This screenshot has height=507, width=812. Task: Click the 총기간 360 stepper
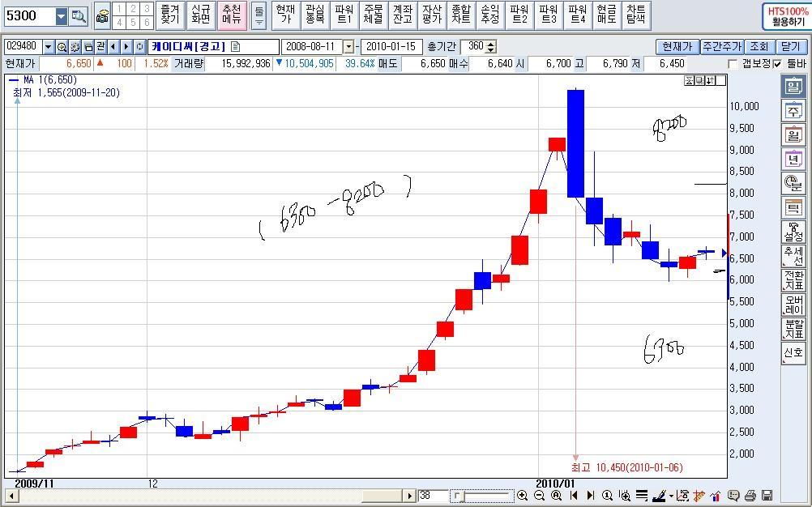491,47
